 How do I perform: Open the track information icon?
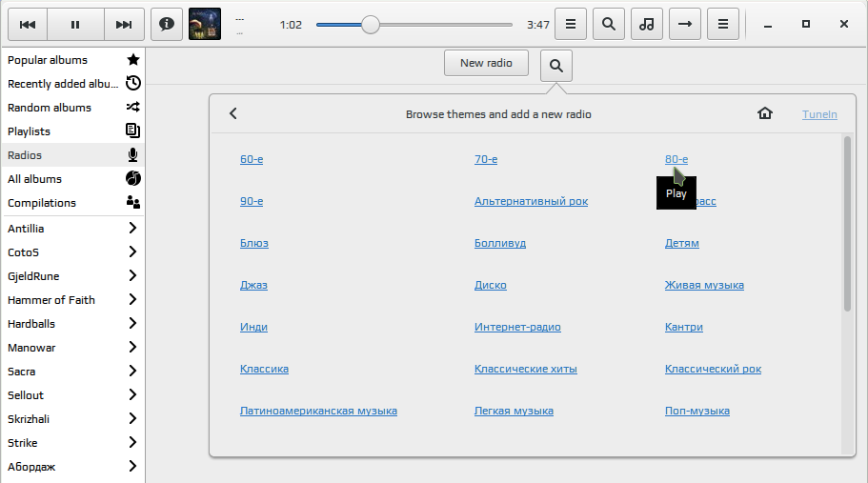pos(167,25)
